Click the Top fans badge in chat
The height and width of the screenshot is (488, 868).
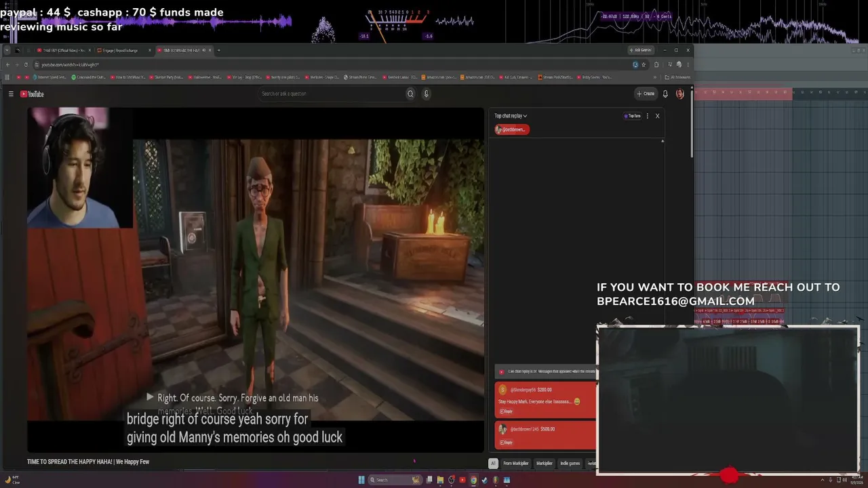(x=632, y=116)
